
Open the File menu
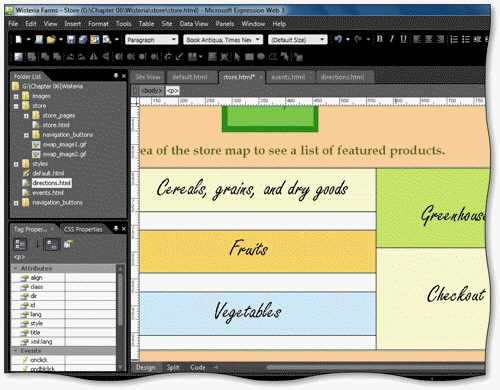click(13, 24)
